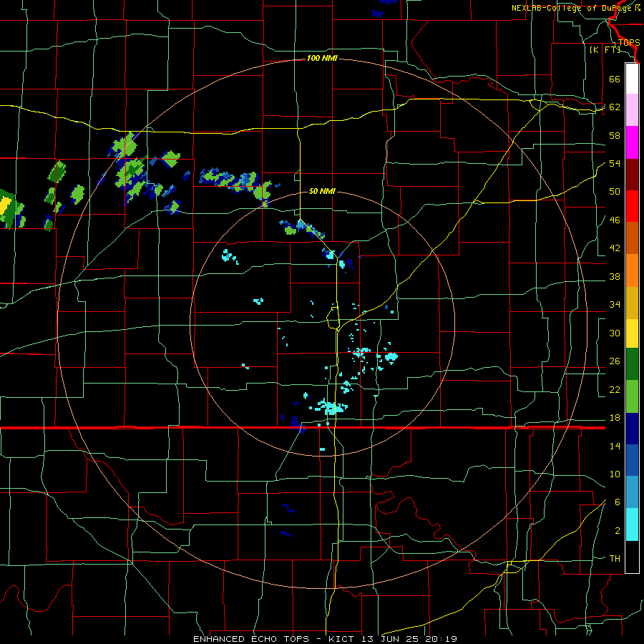The height and width of the screenshot is (644, 644).
Task: Pick the light blue legend swatch
Action: (x=632, y=492)
